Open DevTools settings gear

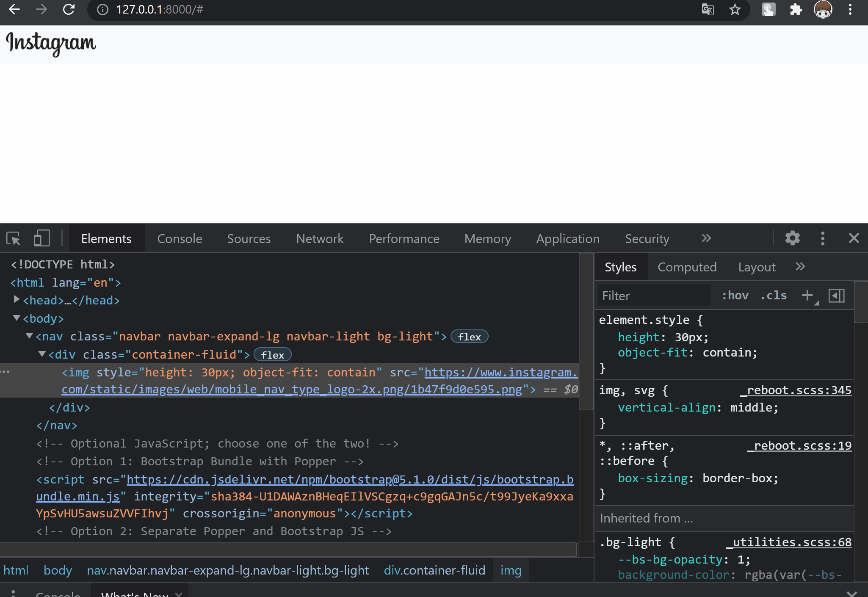tap(792, 238)
